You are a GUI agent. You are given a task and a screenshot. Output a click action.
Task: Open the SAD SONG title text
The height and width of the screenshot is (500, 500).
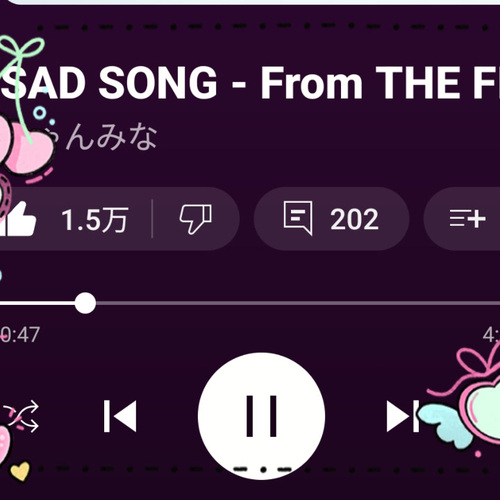[252, 82]
